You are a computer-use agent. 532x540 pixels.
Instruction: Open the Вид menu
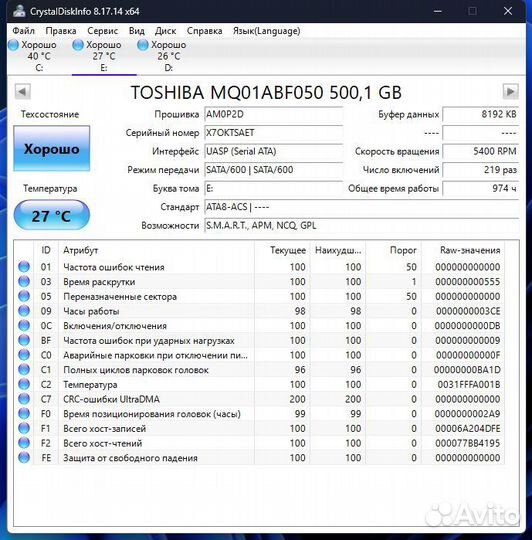[137, 31]
